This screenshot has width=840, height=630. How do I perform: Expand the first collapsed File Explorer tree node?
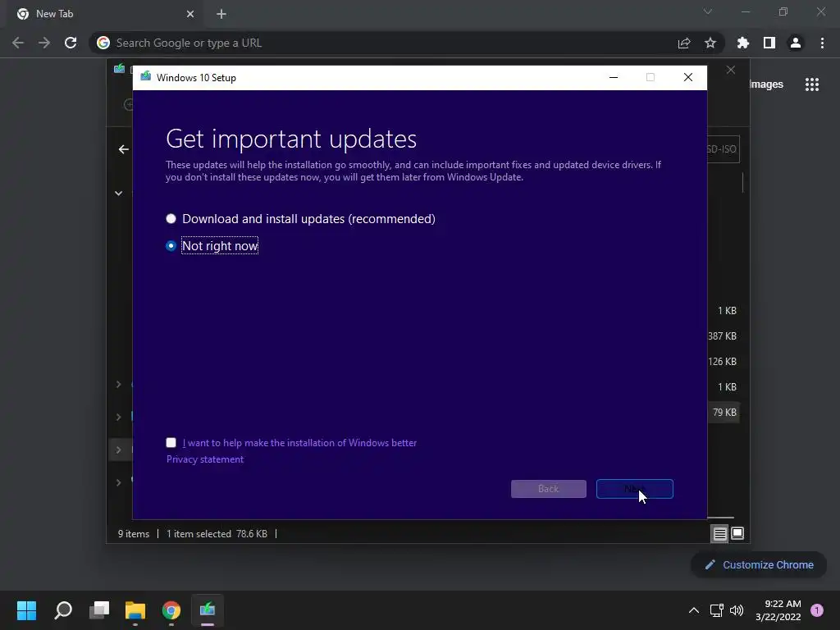click(x=118, y=384)
